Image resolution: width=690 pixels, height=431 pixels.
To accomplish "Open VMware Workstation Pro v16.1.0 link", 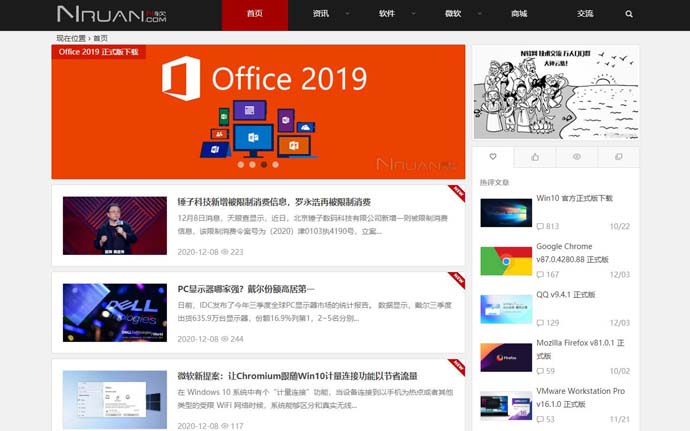I will tap(580, 398).
